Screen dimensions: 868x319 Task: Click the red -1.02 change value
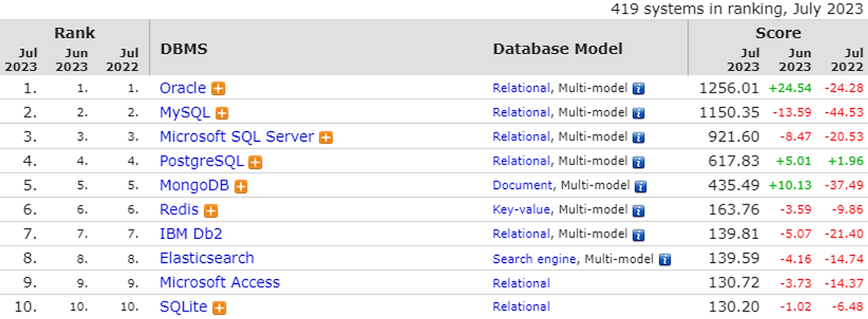click(795, 307)
